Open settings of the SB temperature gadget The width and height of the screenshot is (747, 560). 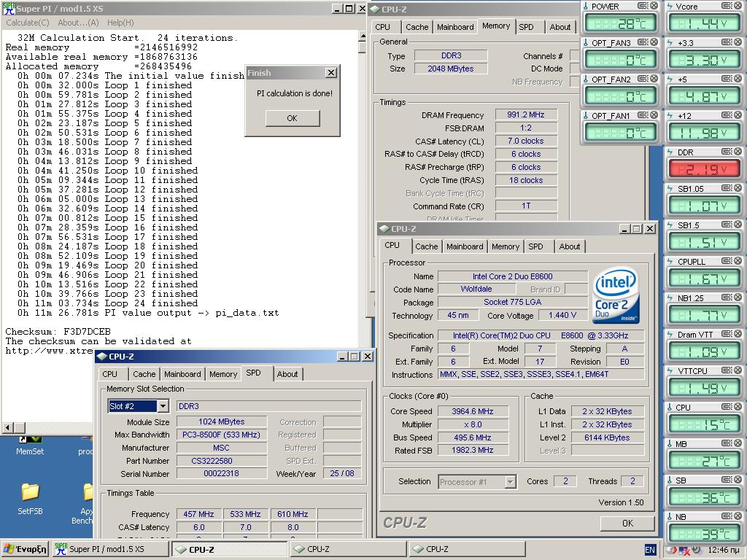coord(727,480)
